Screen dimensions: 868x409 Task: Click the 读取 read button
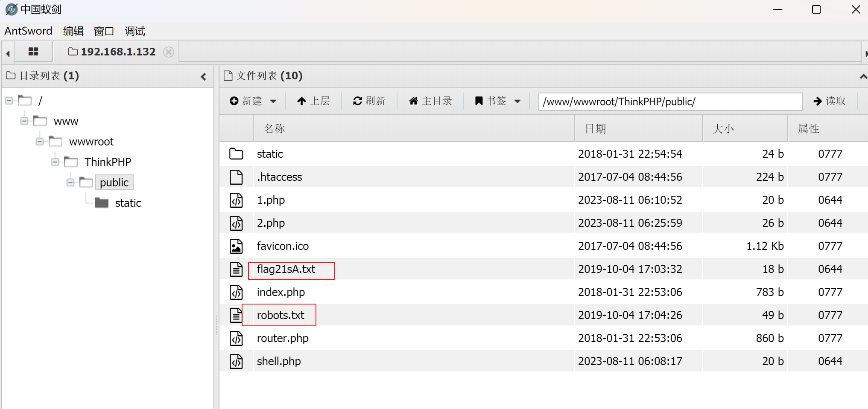point(830,101)
